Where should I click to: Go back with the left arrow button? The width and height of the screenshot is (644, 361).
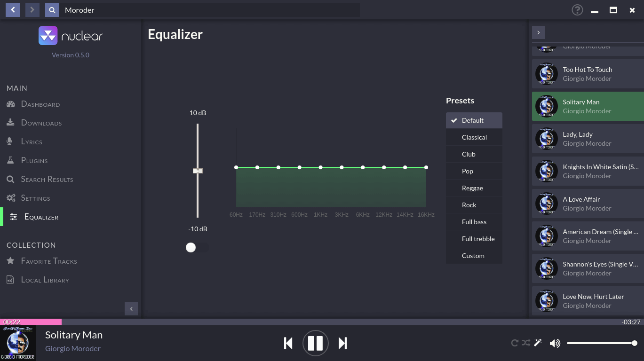point(13,9)
